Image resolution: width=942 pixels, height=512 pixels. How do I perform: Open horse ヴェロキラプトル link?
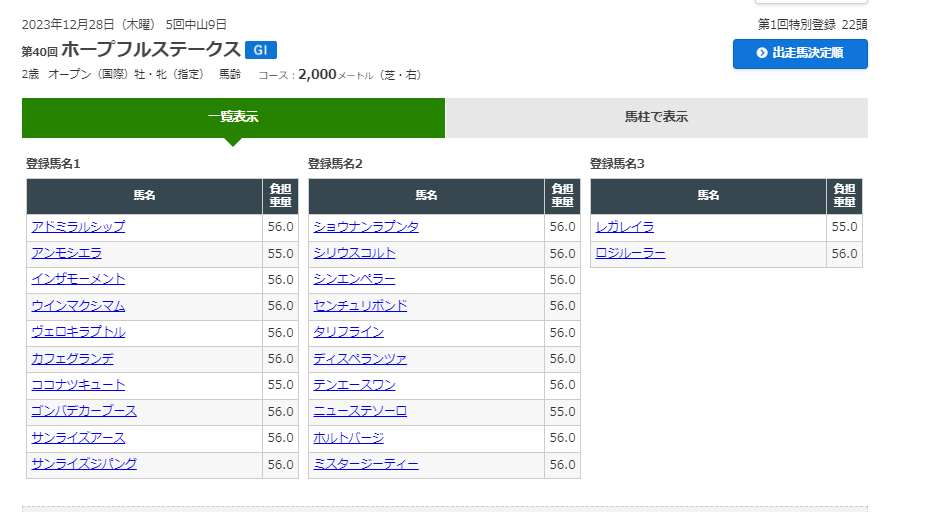(x=78, y=332)
